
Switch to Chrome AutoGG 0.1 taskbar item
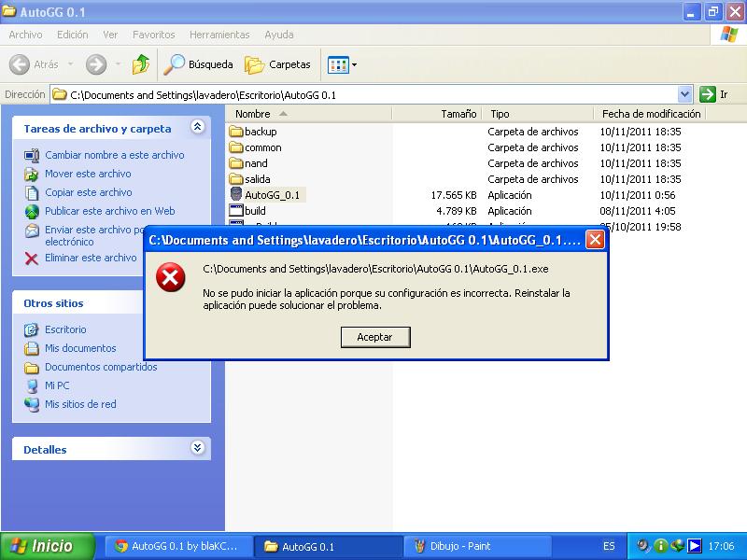[x=177, y=546]
